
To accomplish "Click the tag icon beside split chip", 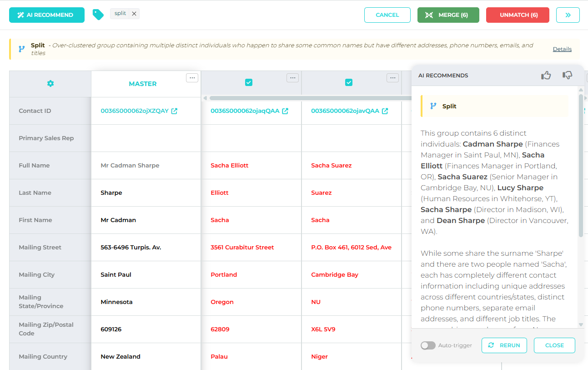I will pos(98,15).
